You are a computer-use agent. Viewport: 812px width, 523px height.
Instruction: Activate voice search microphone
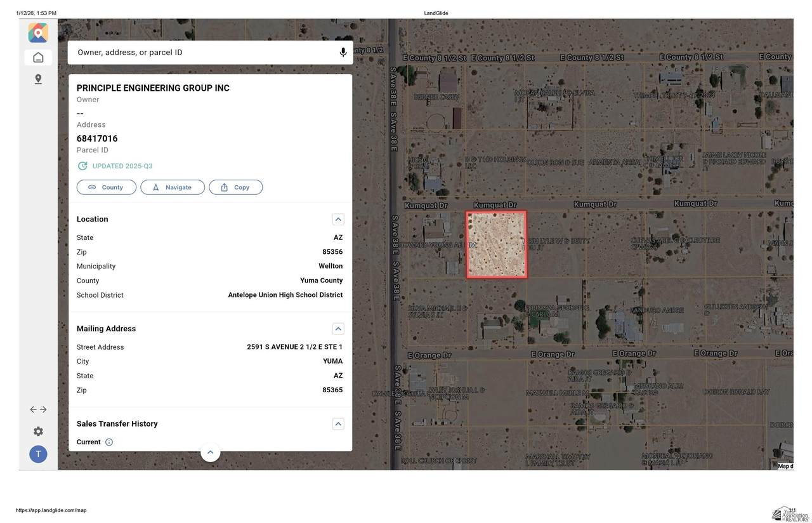[x=343, y=53]
